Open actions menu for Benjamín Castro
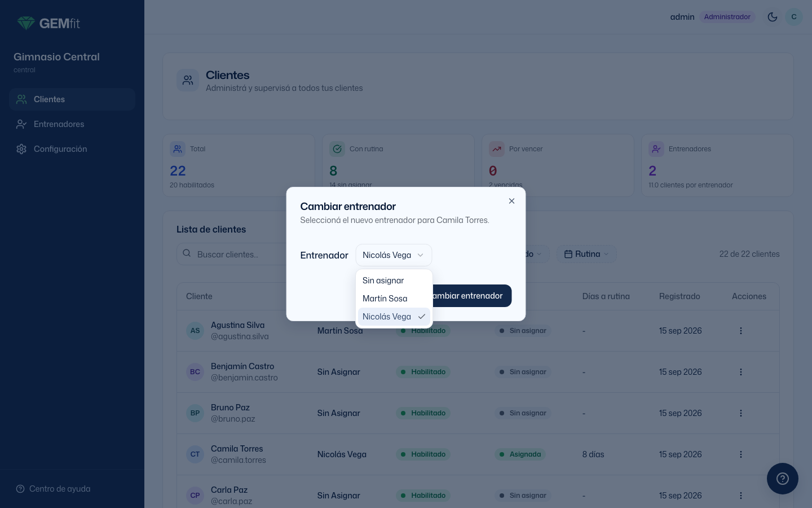This screenshot has width=812, height=508. click(741, 372)
